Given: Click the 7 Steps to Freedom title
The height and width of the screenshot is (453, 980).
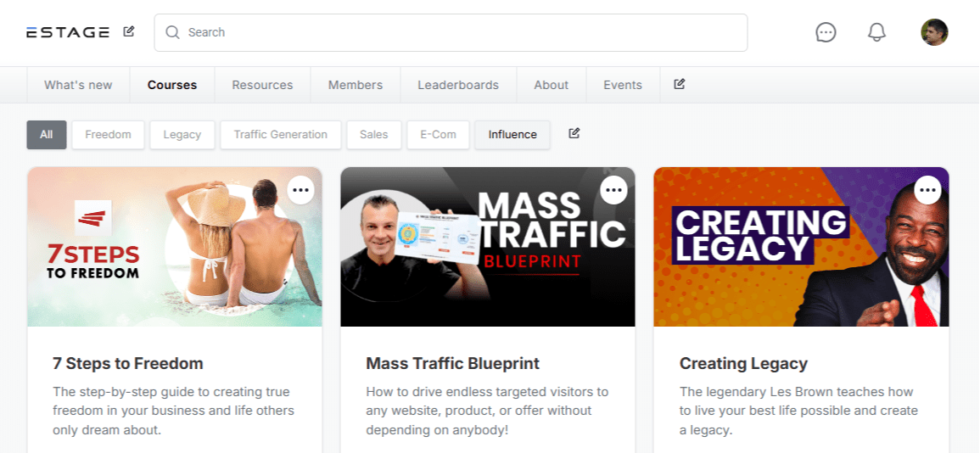Looking at the screenshot, I should (x=128, y=363).
